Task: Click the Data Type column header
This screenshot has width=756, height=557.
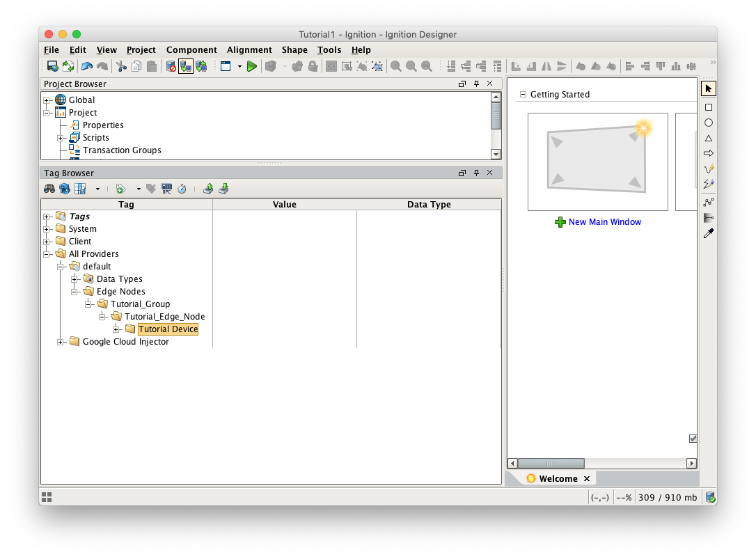Action: pyautogui.click(x=429, y=205)
